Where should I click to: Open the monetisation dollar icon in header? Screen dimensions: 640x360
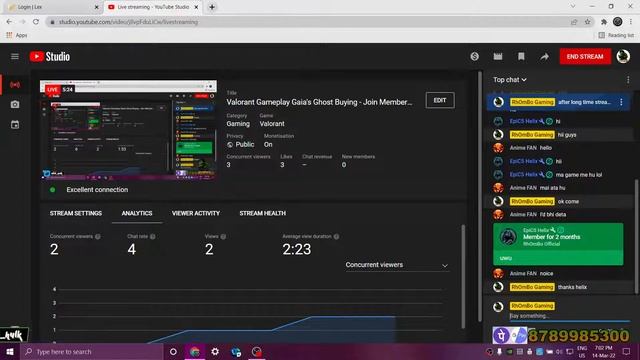[474, 56]
